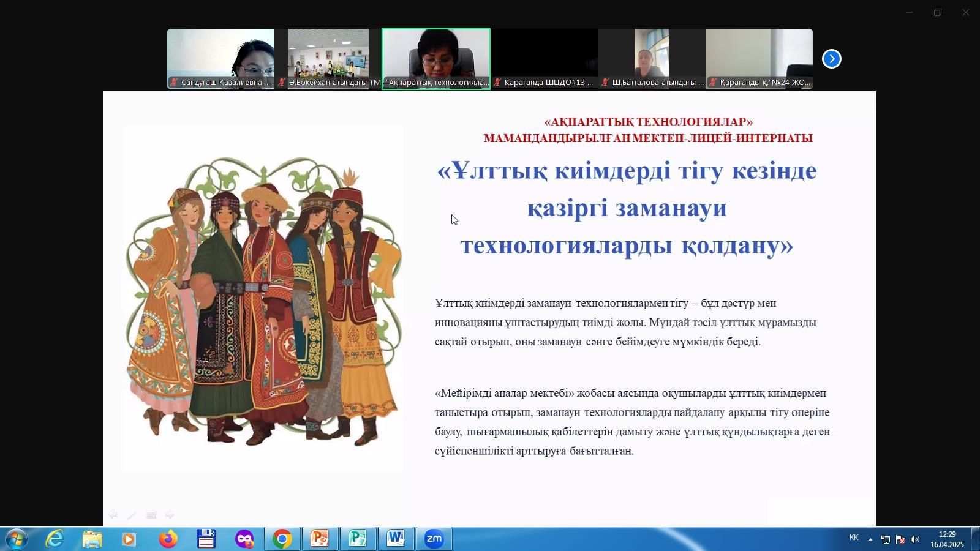
Task: Open the Zoom app from the taskbar
Action: (x=434, y=539)
